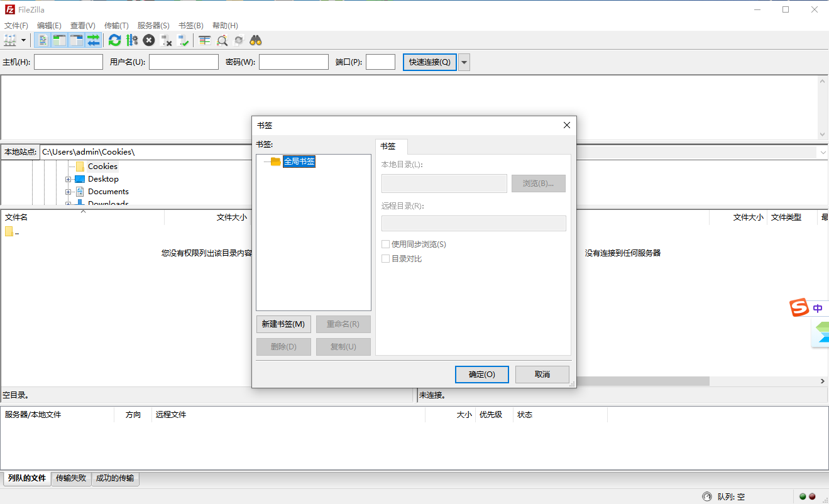Confirm with the 确定(O) button
829x504 pixels.
point(481,374)
